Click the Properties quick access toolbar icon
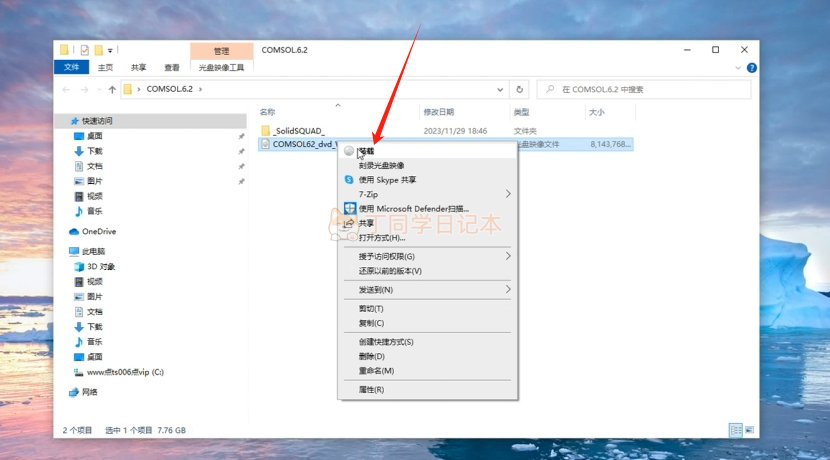Image resolution: width=830 pixels, height=460 pixels. 85,50
